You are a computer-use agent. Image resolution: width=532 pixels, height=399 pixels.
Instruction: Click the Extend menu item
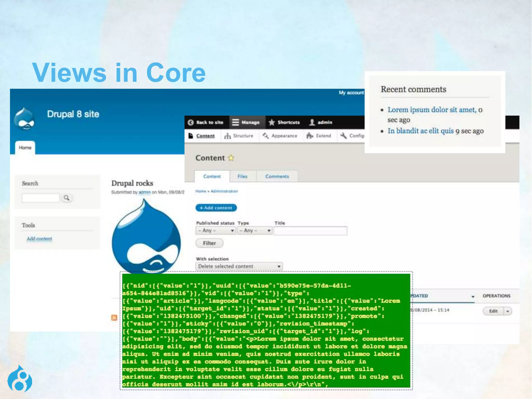pos(319,136)
